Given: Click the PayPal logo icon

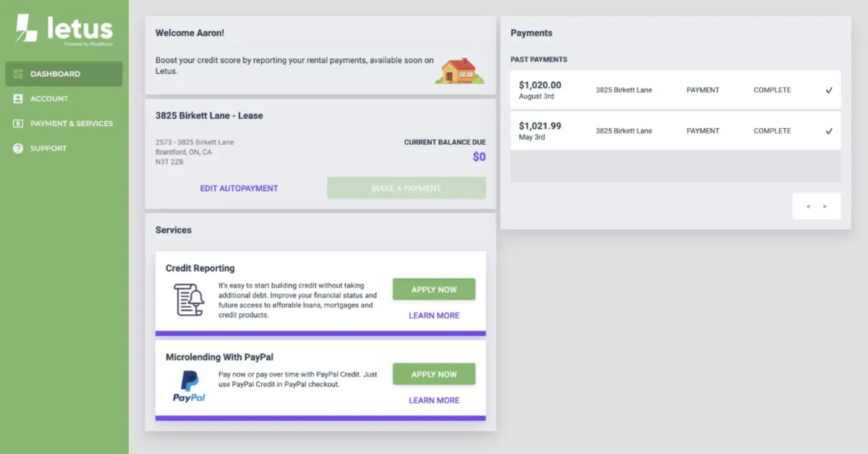Looking at the screenshot, I should 189,386.
